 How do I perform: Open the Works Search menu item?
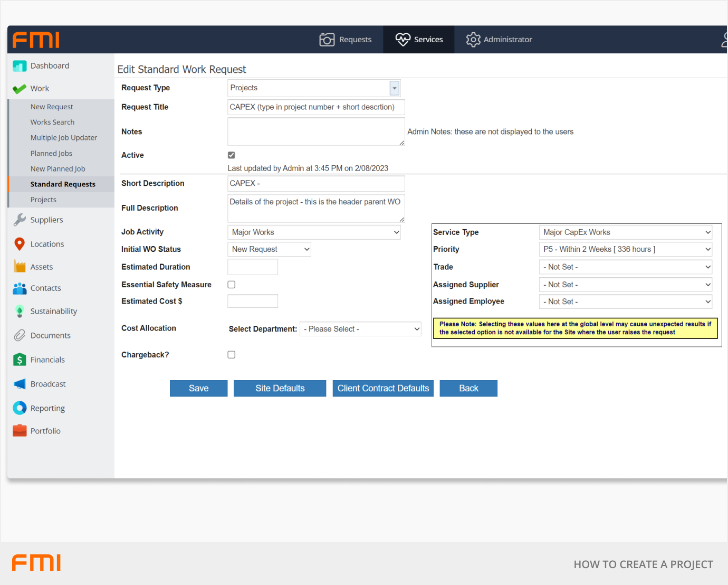point(52,122)
